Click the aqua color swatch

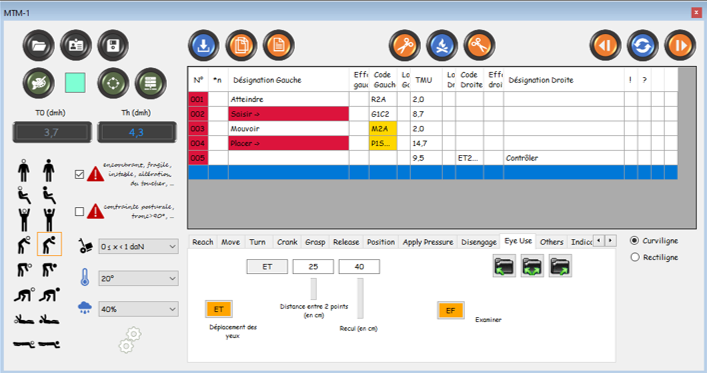pyautogui.click(x=75, y=83)
